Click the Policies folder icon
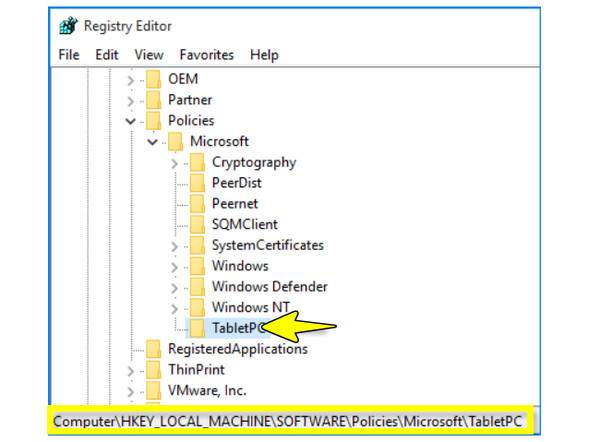The width and height of the screenshot is (600, 442). (154, 121)
